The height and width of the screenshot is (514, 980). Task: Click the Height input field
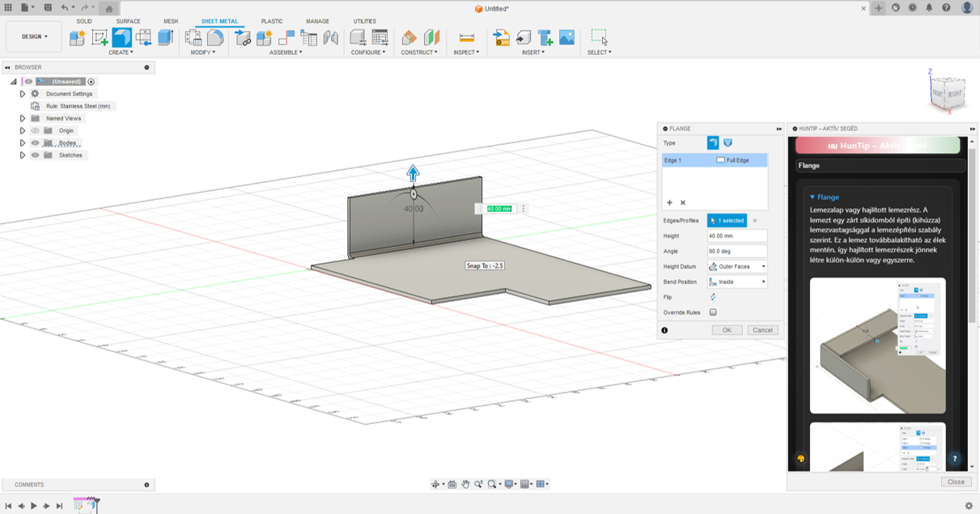pos(736,236)
